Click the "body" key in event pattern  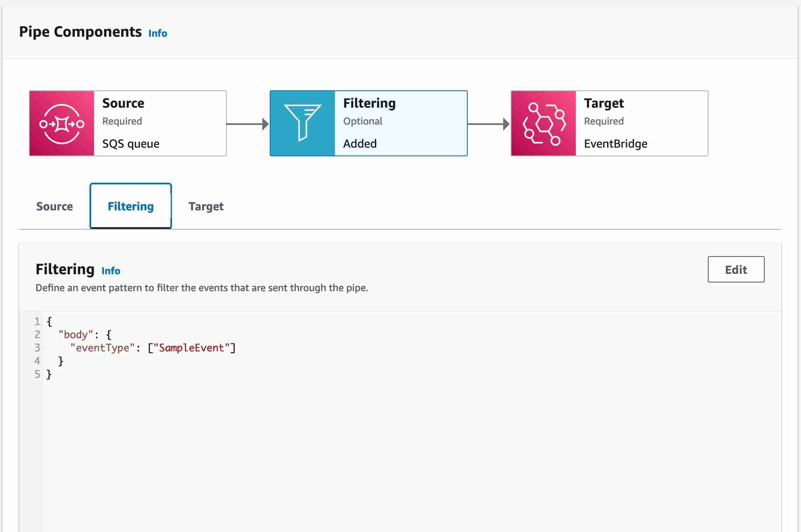pos(75,334)
